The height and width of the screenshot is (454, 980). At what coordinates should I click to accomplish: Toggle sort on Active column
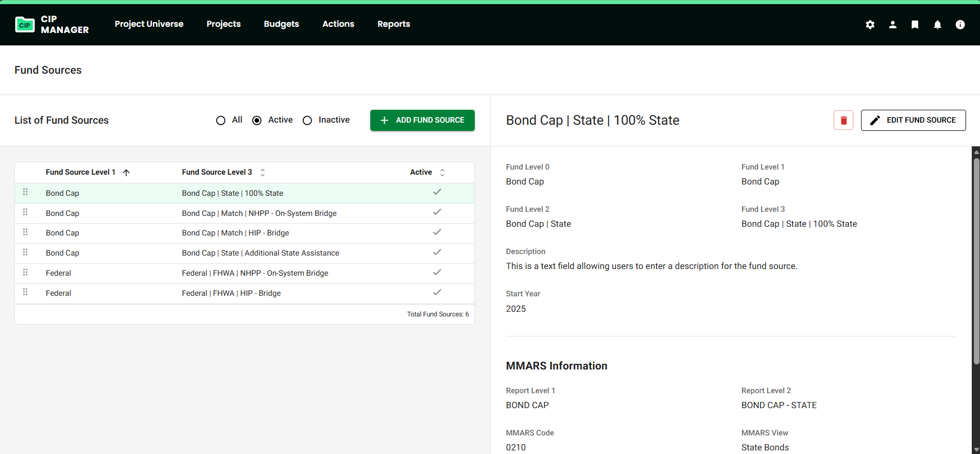(442, 173)
